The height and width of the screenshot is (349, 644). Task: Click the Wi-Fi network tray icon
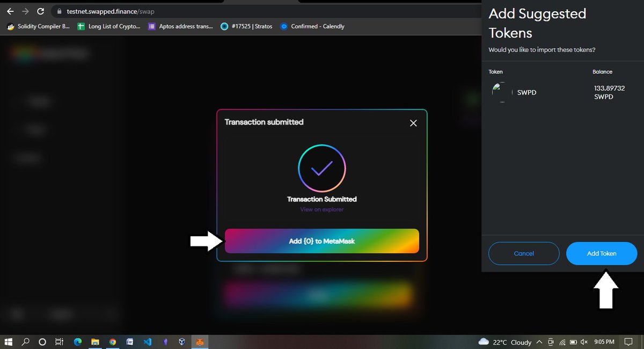(562, 342)
